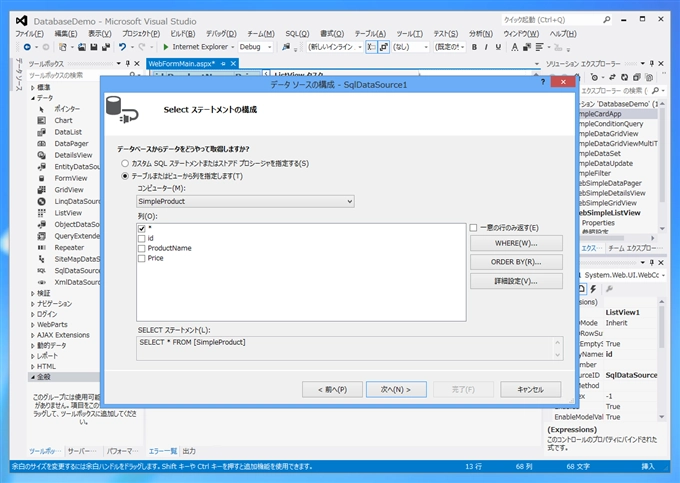680x483 pixels.
Task: Open the (新しいインライン) target rule dropdown
Action: 334,47
